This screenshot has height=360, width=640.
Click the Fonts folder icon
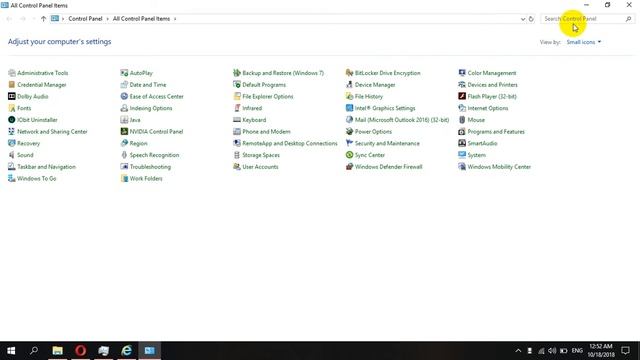click(x=12, y=108)
